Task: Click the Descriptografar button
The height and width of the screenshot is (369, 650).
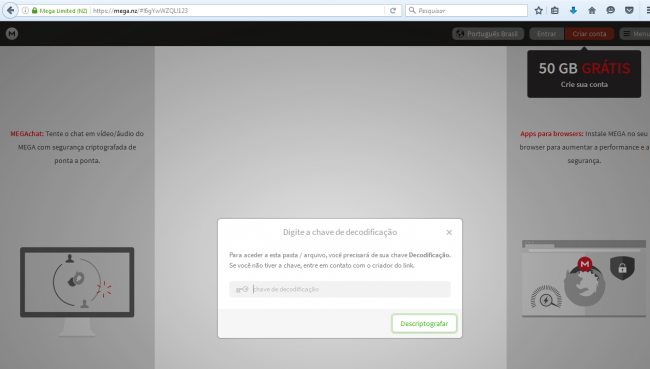Action: 424,323
